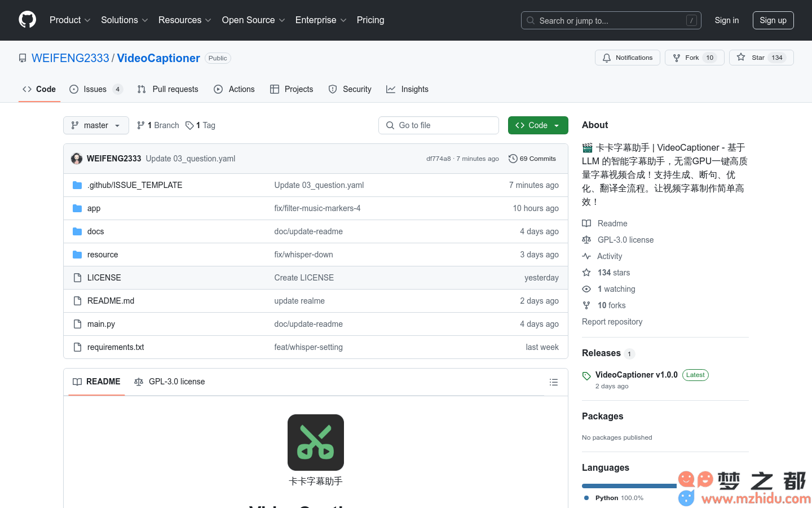This screenshot has width=812, height=508.
Task: Open the GitHub home logo
Action: pyautogui.click(x=27, y=20)
